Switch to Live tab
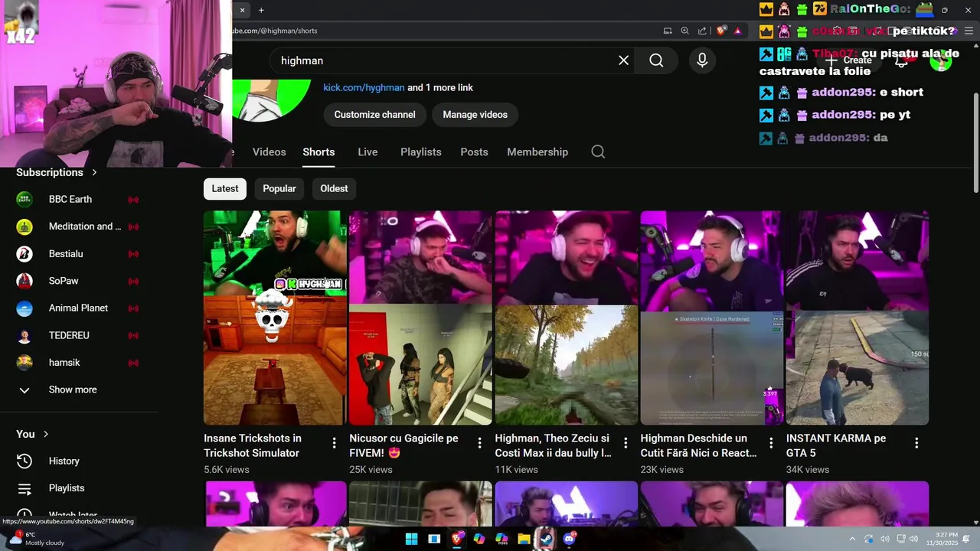The height and width of the screenshot is (551, 980). pyautogui.click(x=367, y=152)
